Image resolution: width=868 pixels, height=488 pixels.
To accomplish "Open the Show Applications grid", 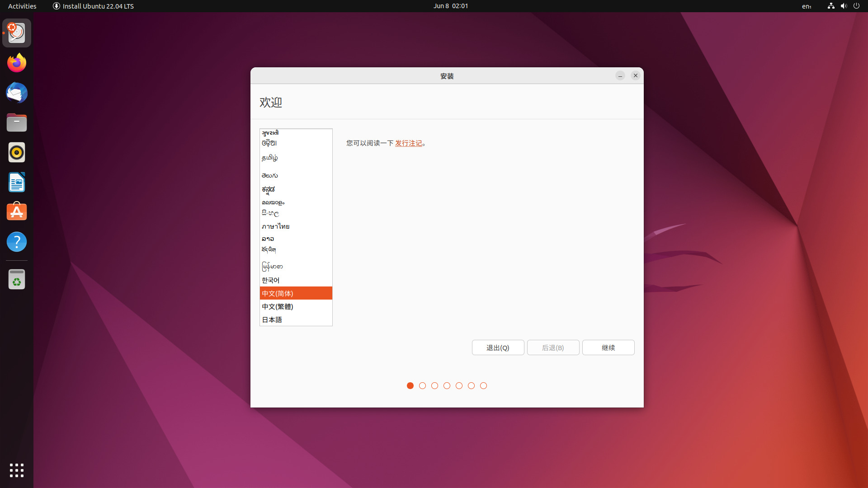I will [16, 470].
